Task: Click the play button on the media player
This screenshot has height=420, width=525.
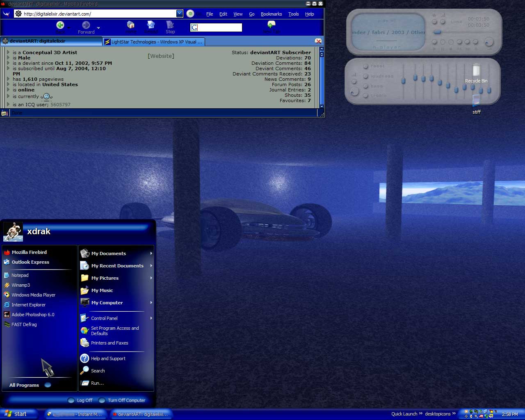Action: [434, 42]
